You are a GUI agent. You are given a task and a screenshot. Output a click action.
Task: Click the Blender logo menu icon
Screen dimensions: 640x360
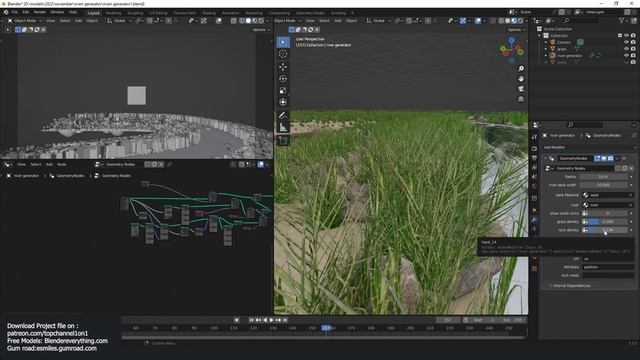5,12
